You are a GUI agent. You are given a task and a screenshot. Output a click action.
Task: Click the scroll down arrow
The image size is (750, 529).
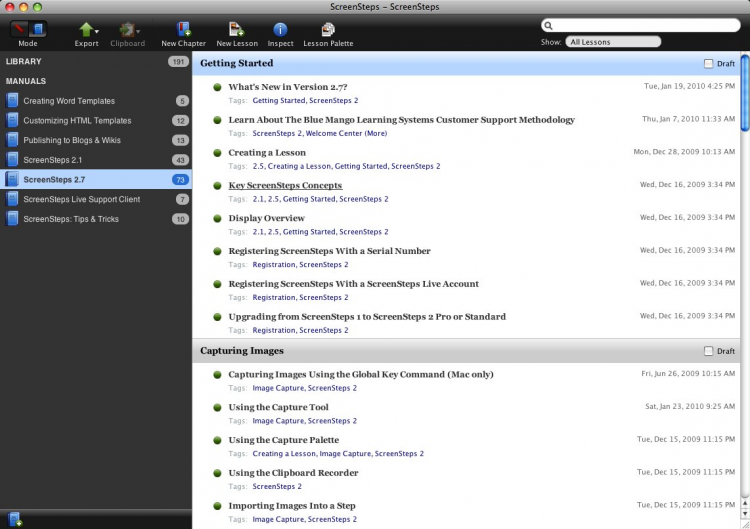pos(745,514)
